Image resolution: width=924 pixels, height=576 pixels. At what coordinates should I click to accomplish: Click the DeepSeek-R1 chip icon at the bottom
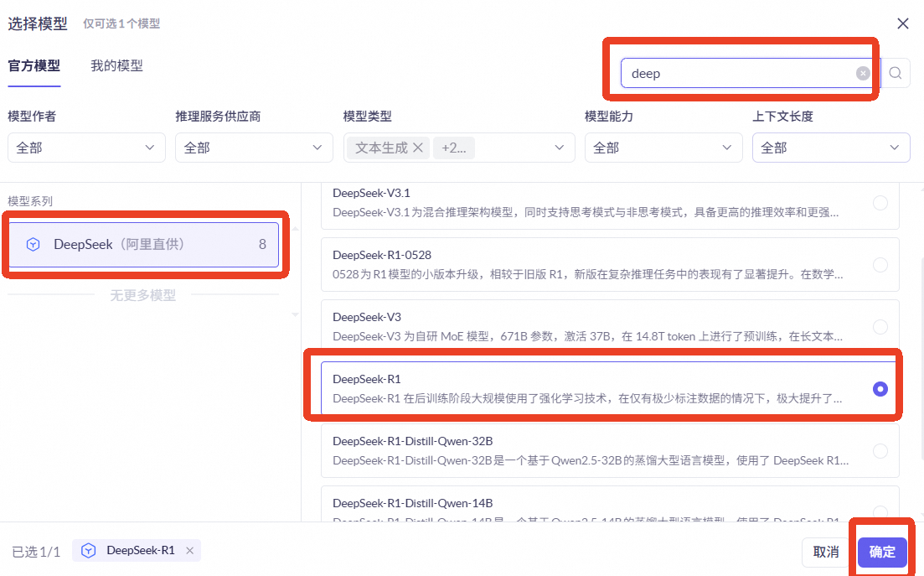click(x=89, y=551)
